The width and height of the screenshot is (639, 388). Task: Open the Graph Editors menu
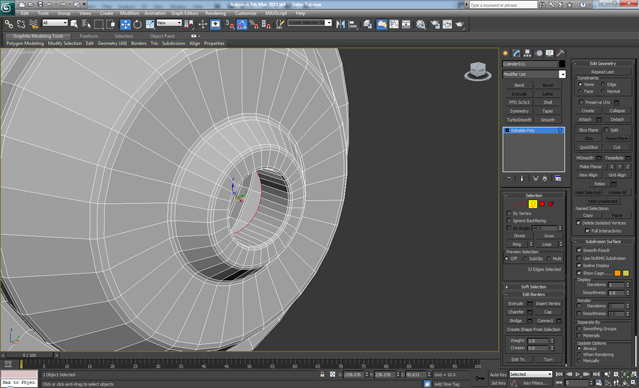[185, 13]
